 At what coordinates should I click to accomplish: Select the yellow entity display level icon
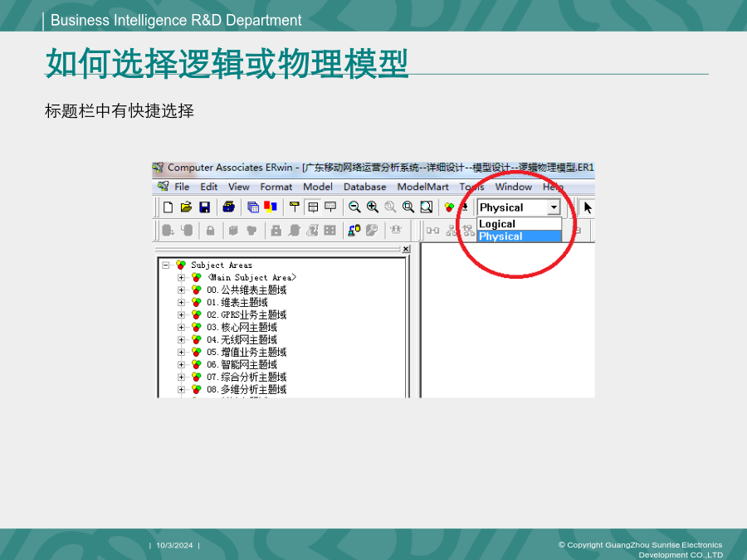click(295, 207)
